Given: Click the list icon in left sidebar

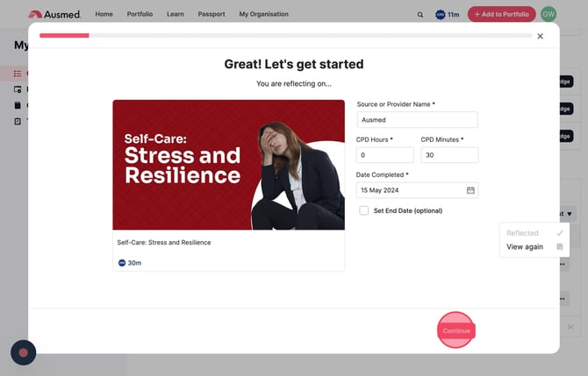Looking at the screenshot, I should pyautogui.click(x=18, y=74).
